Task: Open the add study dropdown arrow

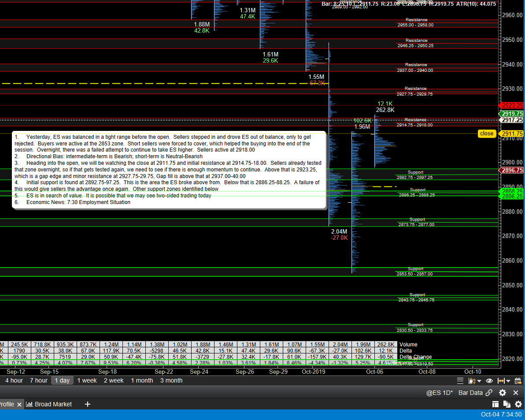Action: click(479, 381)
